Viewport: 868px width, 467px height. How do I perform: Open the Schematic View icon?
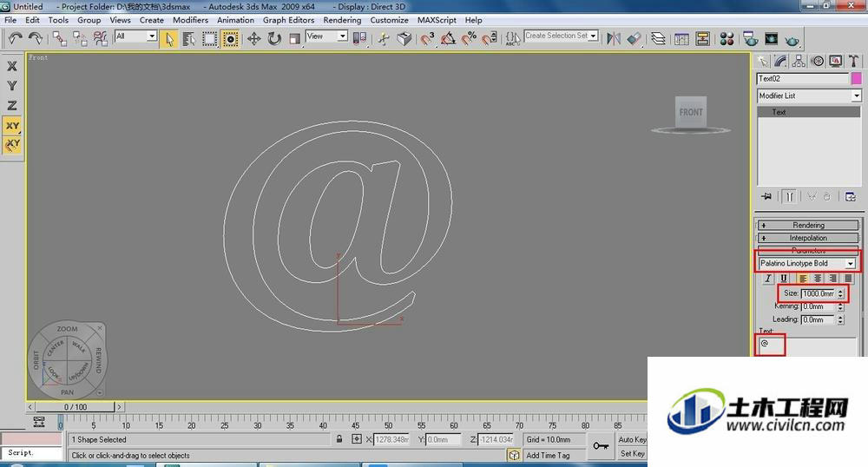point(703,39)
